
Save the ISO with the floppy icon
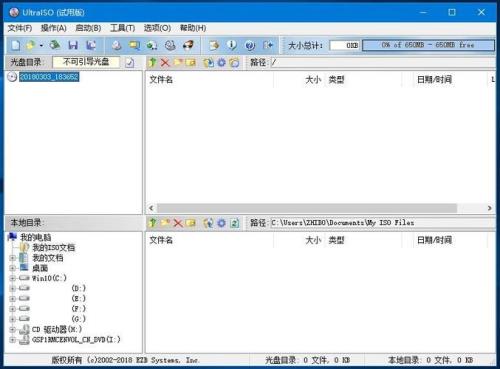(x=73, y=45)
